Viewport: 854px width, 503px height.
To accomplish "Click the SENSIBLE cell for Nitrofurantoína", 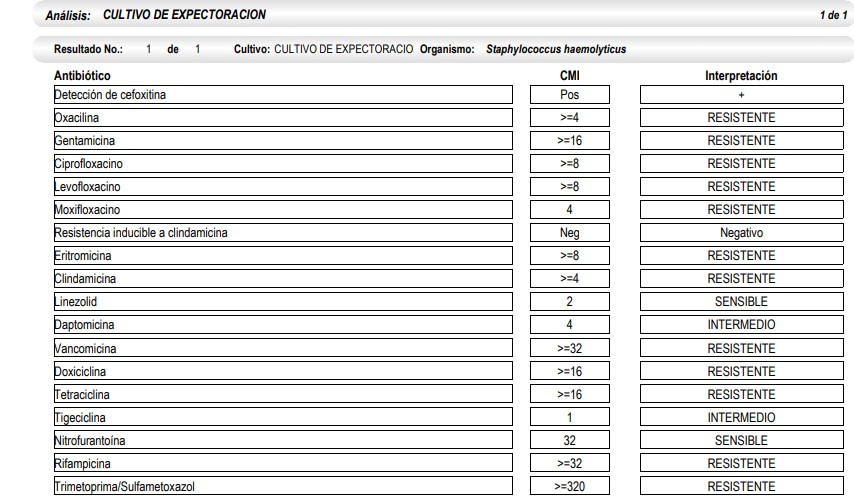I will [x=742, y=440].
